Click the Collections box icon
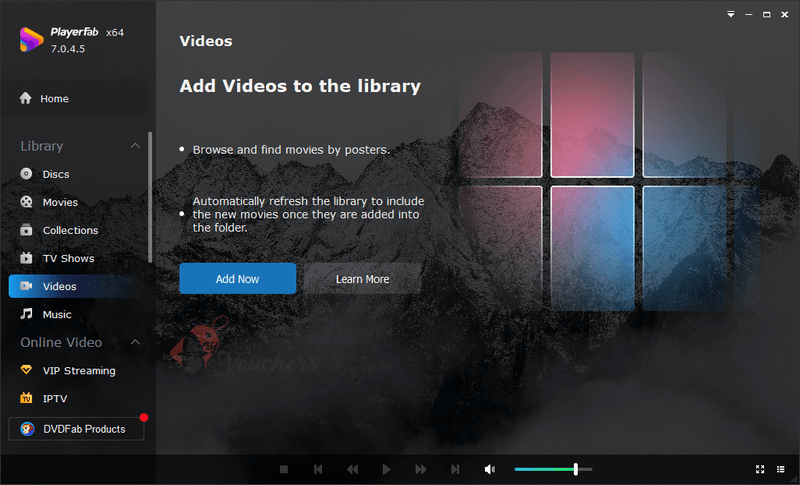This screenshot has height=485, width=800. pos(26,230)
